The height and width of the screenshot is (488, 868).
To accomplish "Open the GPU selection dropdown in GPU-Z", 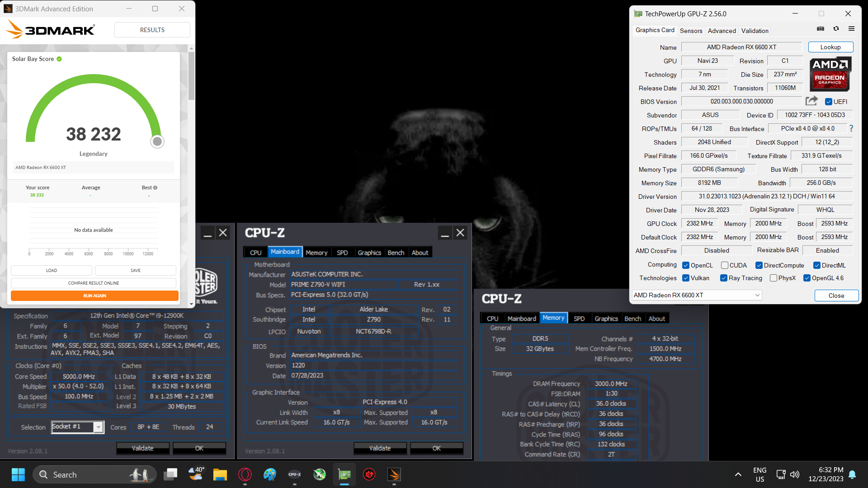I will pos(697,295).
